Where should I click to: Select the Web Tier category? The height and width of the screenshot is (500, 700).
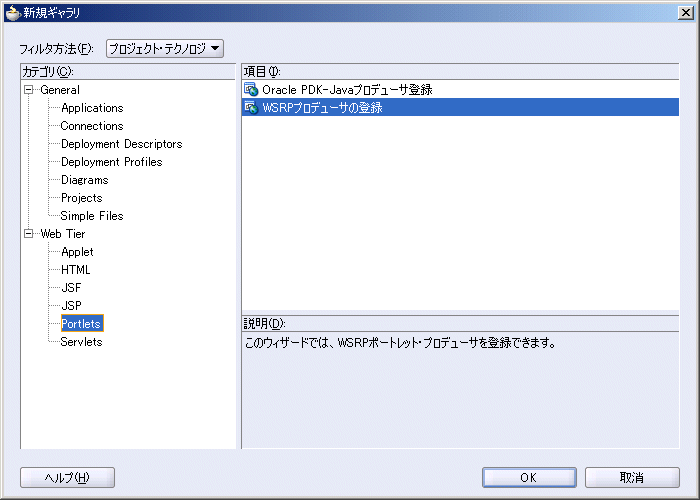(62, 233)
